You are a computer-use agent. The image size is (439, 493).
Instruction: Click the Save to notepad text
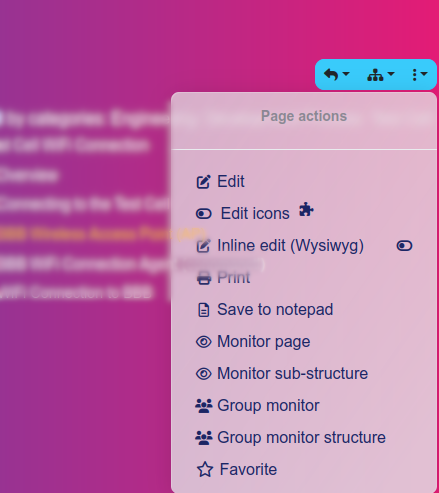[275, 309]
